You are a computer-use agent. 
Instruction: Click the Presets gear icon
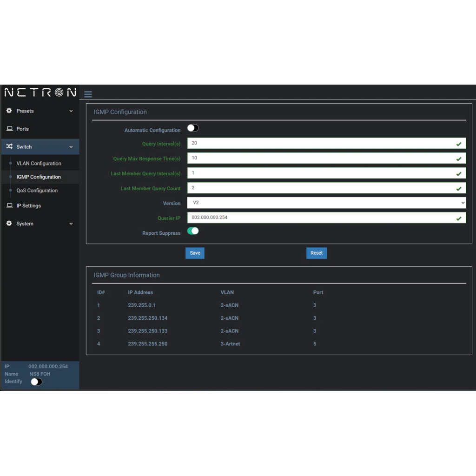coord(9,111)
